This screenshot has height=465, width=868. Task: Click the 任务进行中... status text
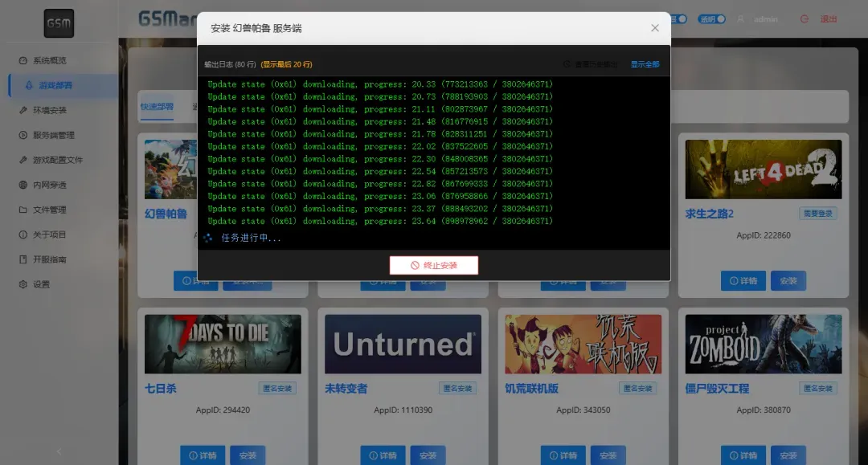[x=251, y=238]
